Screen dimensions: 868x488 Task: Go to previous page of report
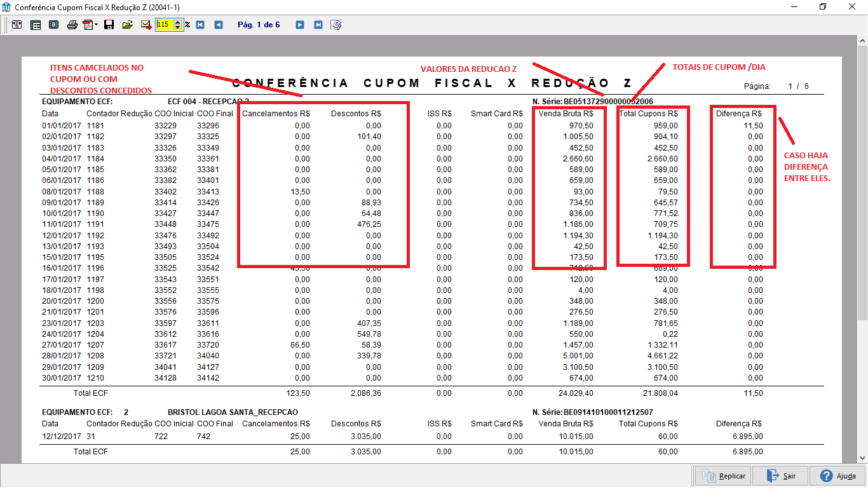coord(219,25)
